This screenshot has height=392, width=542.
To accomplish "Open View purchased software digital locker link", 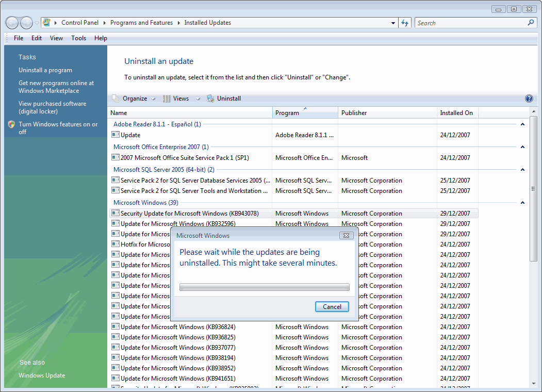I will pyautogui.click(x=53, y=107).
